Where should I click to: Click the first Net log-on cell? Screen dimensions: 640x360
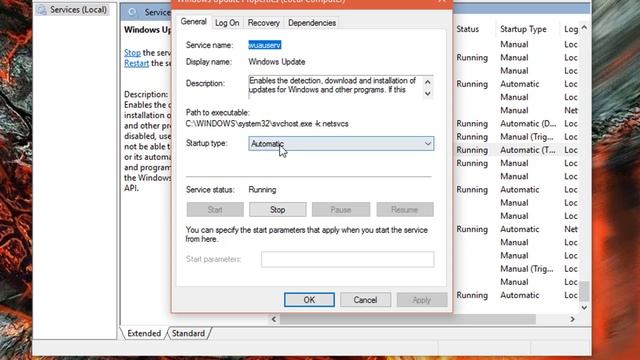pos(571,110)
